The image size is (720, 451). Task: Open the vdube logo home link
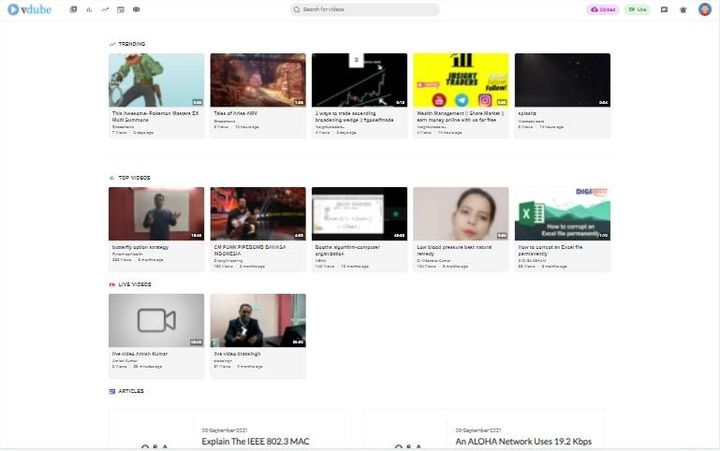(x=29, y=9)
